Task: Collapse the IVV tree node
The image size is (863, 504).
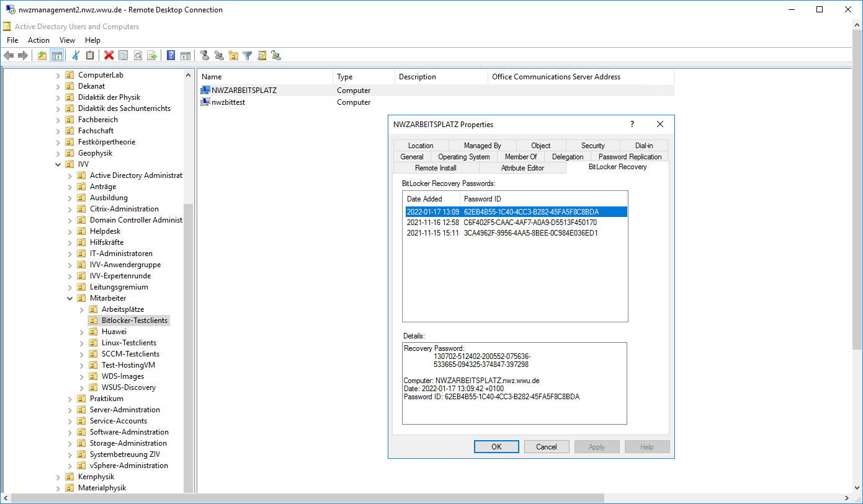Action: [x=58, y=164]
